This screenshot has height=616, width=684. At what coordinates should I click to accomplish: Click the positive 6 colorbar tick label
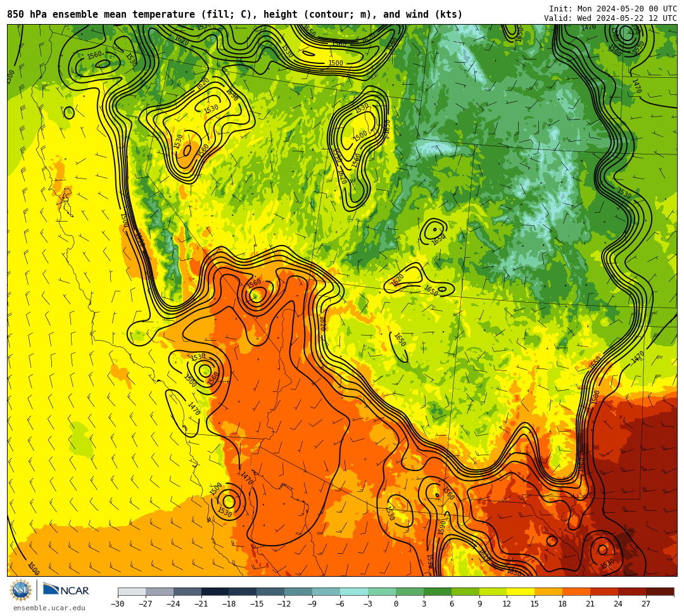tap(452, 604)
